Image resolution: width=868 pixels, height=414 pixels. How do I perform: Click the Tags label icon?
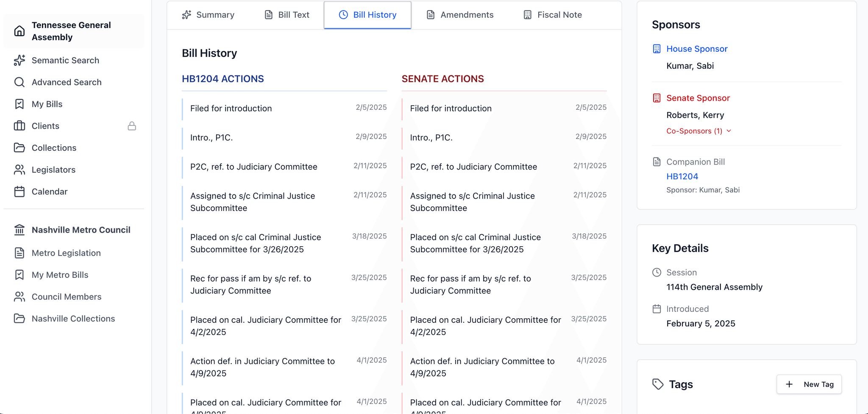[658, 384]
